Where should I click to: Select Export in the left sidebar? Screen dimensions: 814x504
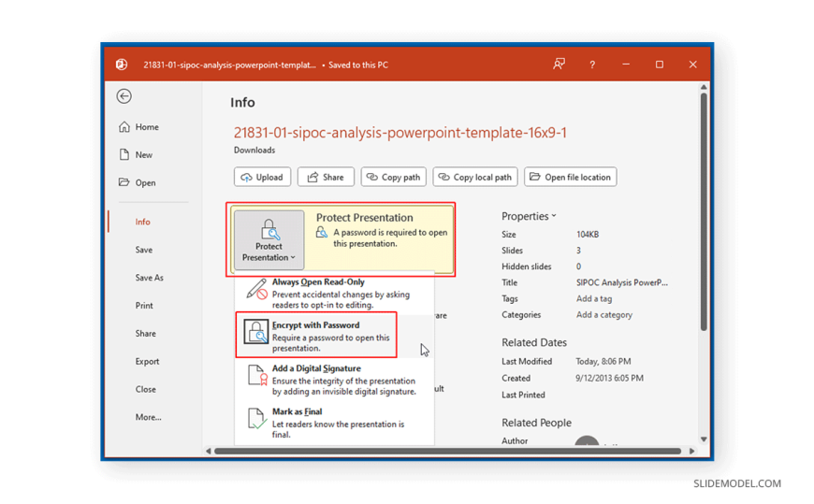pos(147,361)
